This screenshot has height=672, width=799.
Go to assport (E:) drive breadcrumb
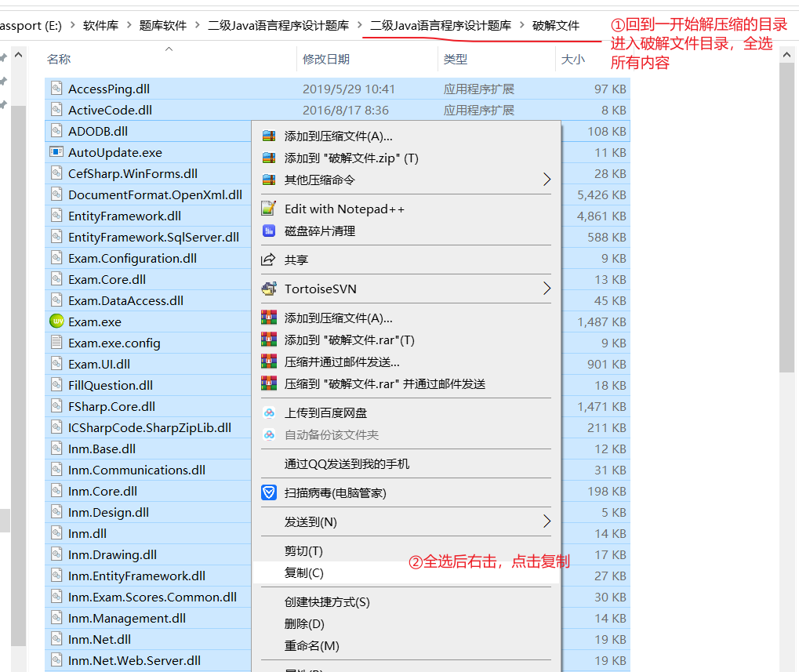pos(31,25)
